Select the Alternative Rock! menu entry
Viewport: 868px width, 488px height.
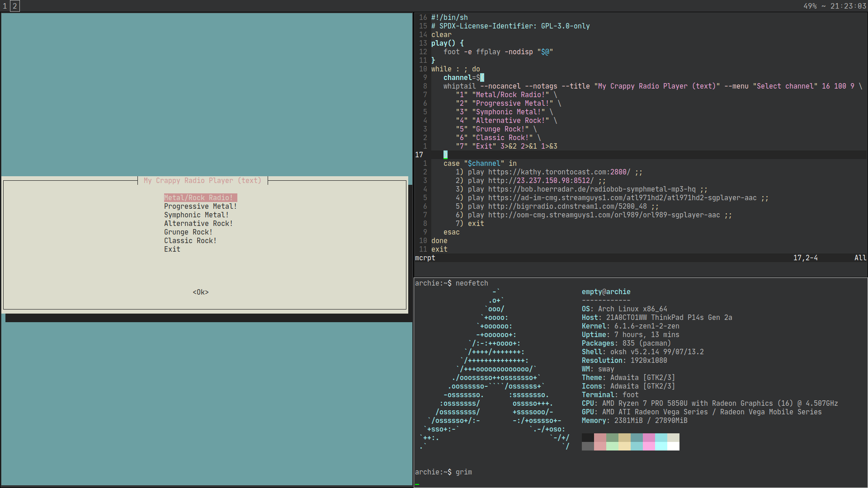pyautogui.click(x=198, y=224)
